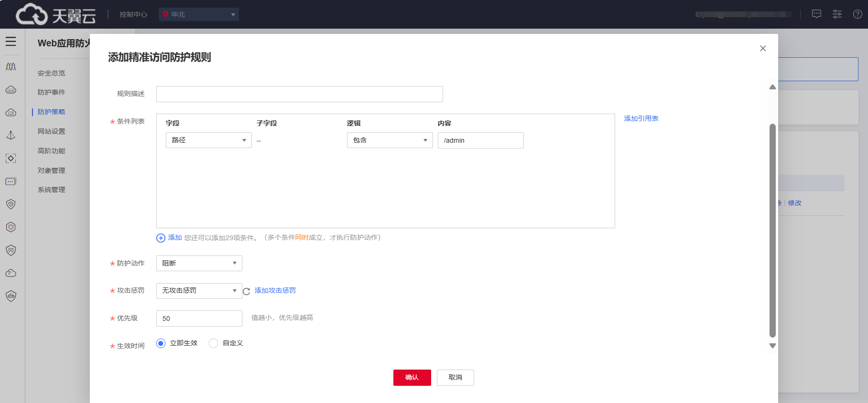Select the 立即生效 radio button
Screen dimensions: 868x403
[x=161, y=343]
